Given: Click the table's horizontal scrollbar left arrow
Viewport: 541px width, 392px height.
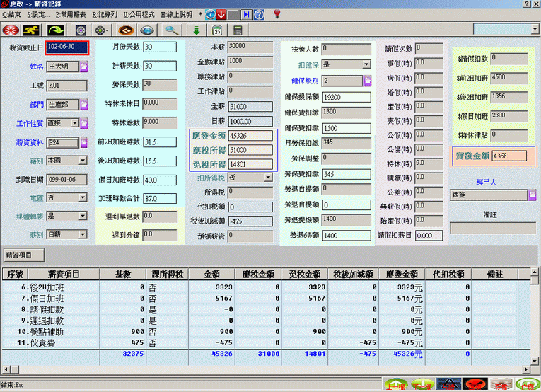Looking at the screenshot, I should click(x=6, y=369).
